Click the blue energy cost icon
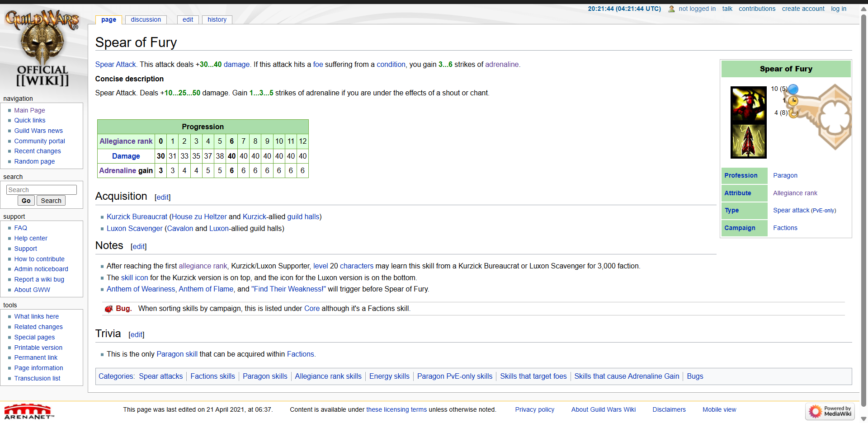This screenshot has height=423, width=868. pyautogui.click(x=793, y=89)
